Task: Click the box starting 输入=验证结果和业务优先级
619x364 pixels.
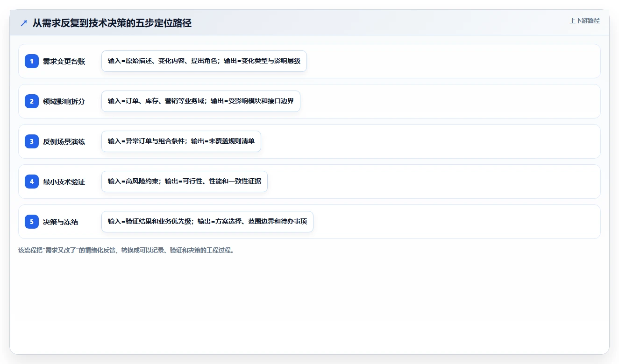Action: (x=207, y=222)
